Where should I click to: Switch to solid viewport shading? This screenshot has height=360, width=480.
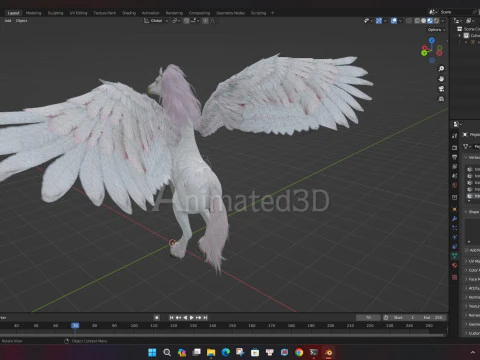click(x=423, y=21)
